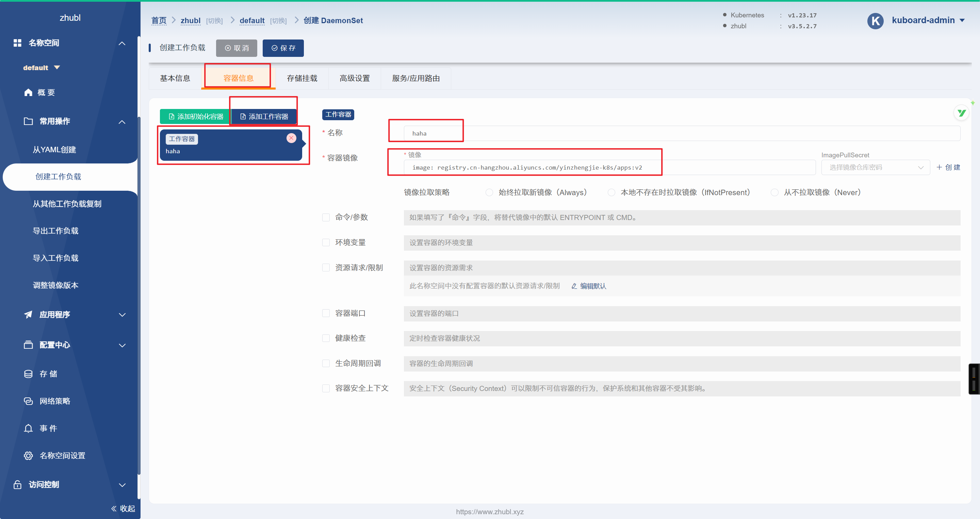
Task: Switch to the 服务/应用路由 tab
Action: 416,78
